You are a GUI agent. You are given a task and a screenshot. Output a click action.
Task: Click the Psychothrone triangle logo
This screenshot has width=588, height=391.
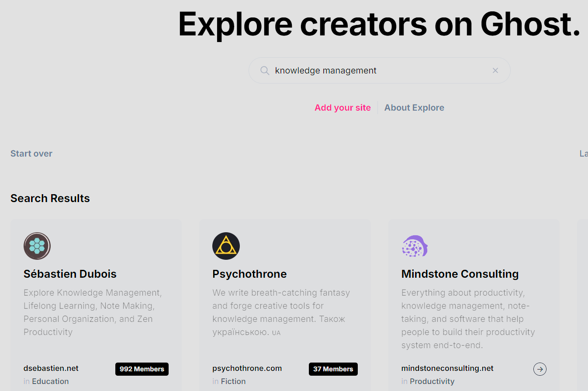click(226, 246)
